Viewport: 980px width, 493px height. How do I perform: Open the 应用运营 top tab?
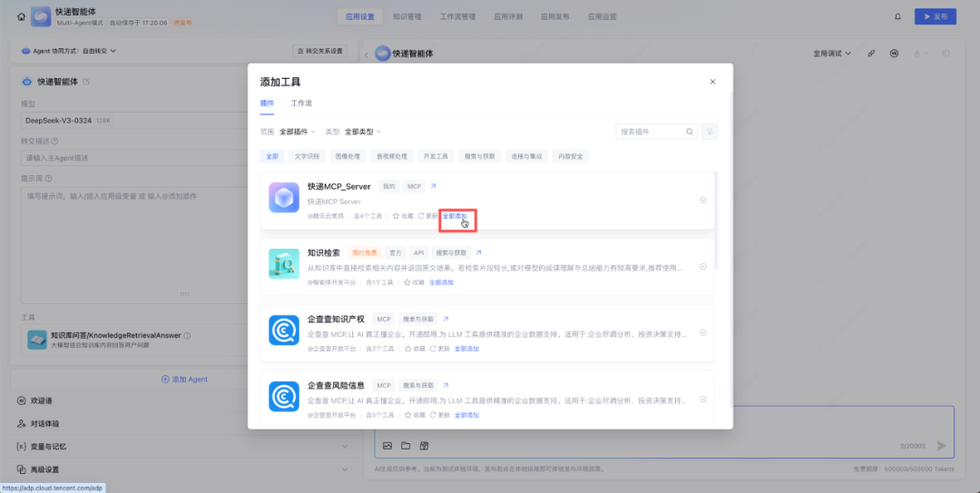pos(602,17)
